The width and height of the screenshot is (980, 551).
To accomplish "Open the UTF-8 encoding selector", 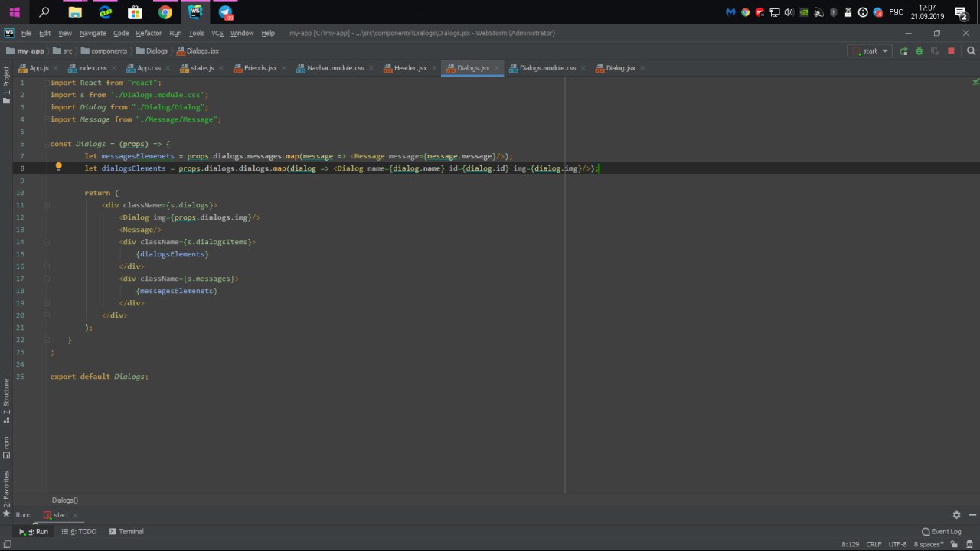I will coord(897,544).
